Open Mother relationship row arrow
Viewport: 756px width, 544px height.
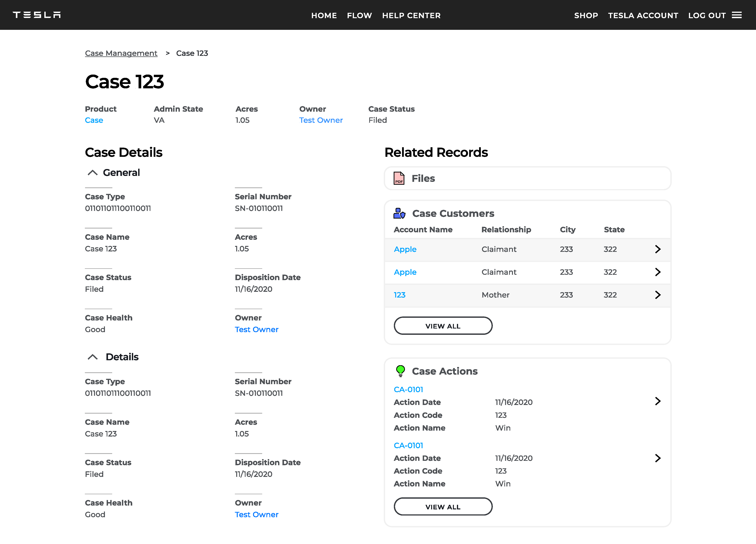click(657, 295)
